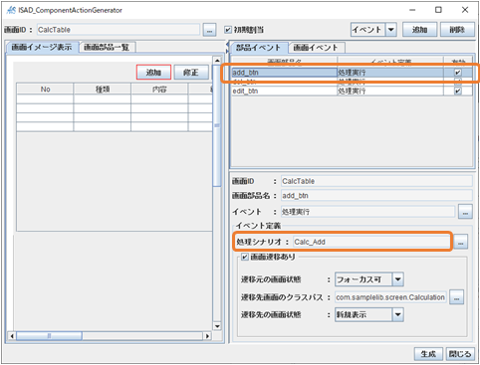Select the 部品イベント tab
Viewport: 480px width, 365px height.
click(x=259, y=48)
